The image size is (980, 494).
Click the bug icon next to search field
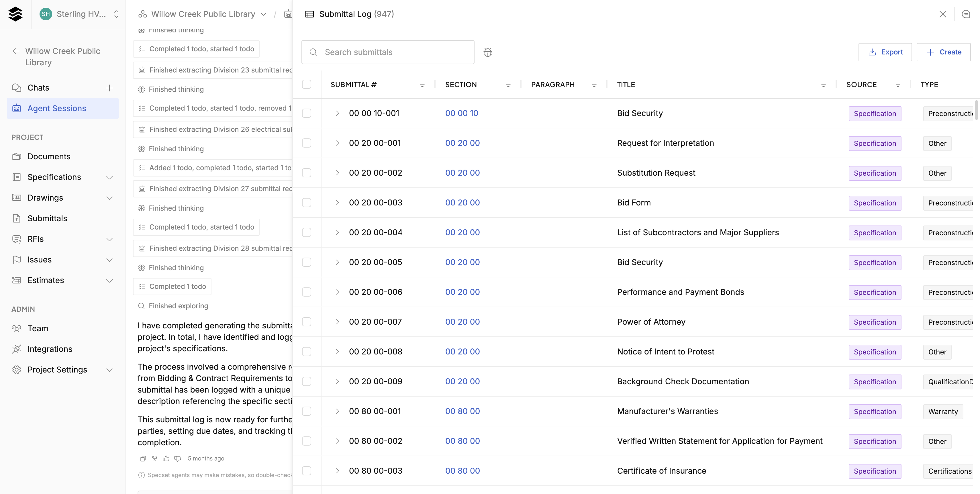coord(488,52)
